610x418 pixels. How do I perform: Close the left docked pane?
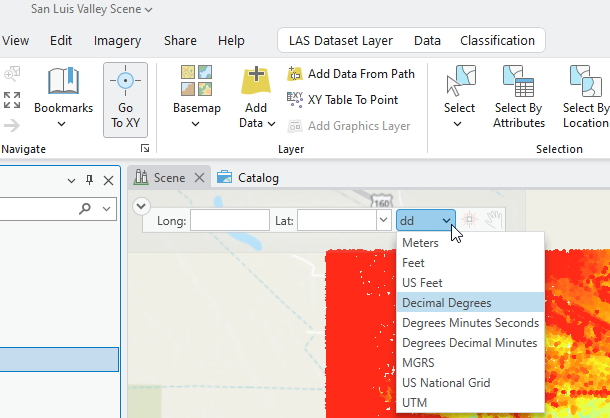pos(109,180)
